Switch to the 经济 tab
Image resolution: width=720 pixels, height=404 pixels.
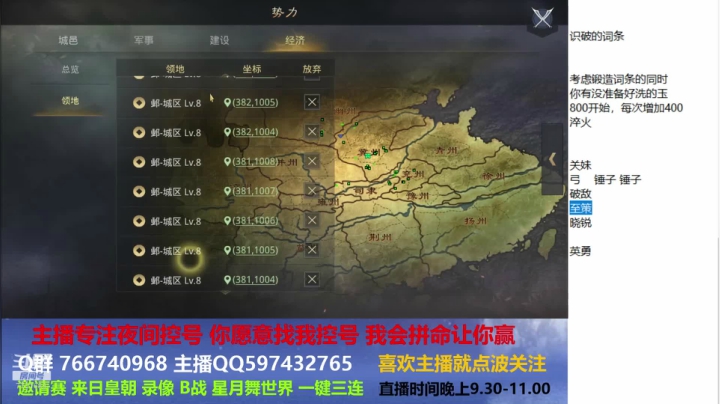click(x=295, y=40)
